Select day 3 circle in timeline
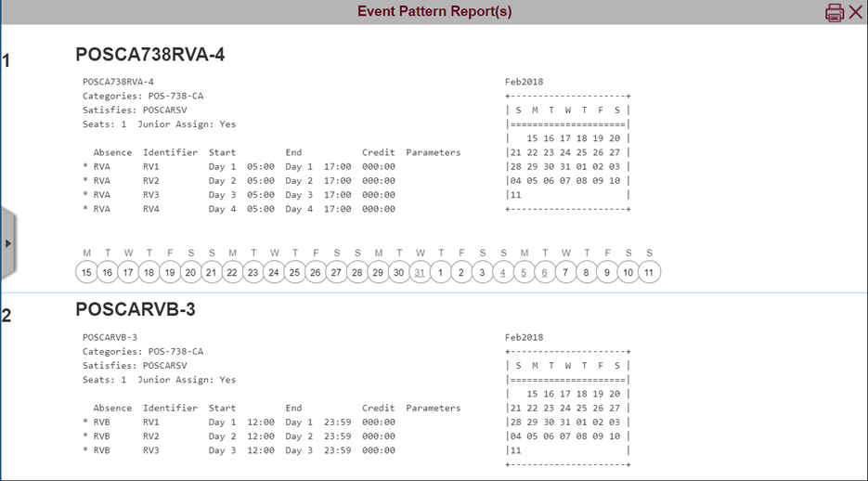The image size is (868, 481). tap(482, 272)
